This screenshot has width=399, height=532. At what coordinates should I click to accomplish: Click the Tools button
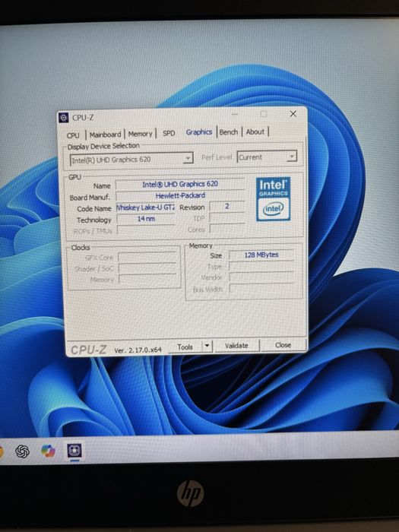click(185, 347)
